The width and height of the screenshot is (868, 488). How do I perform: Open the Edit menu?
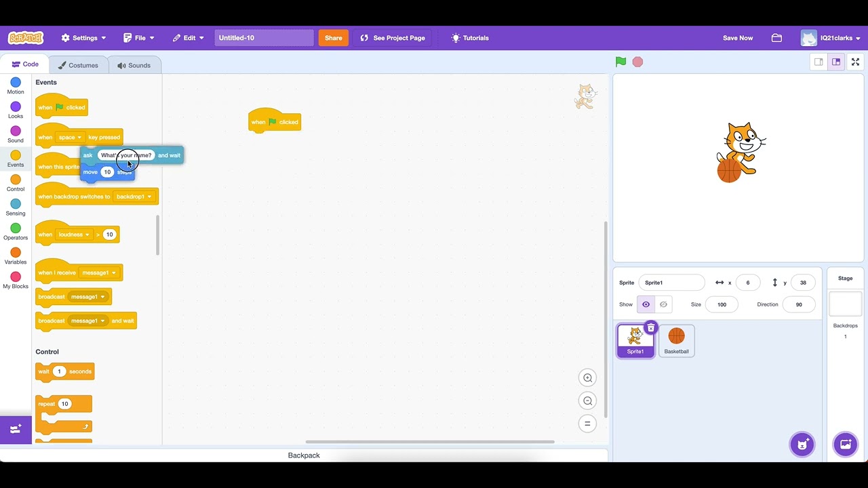tap(188, 38)
